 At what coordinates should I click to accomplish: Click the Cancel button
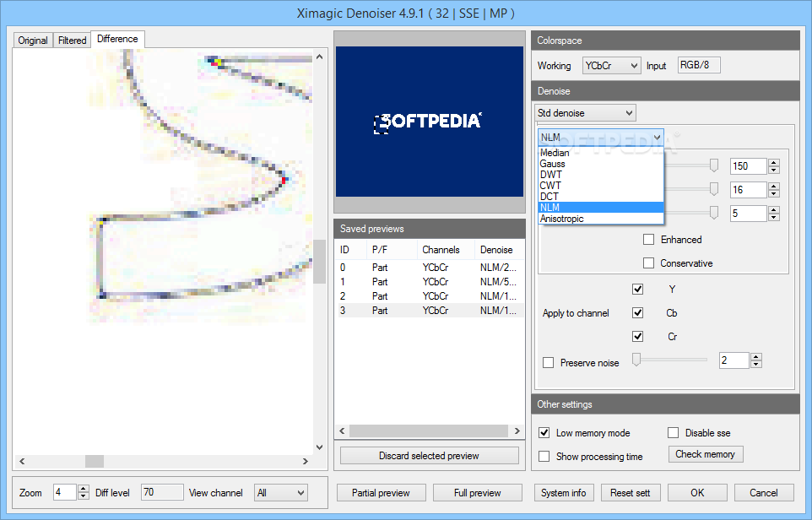pyautogui.click(x=763, y=493)
